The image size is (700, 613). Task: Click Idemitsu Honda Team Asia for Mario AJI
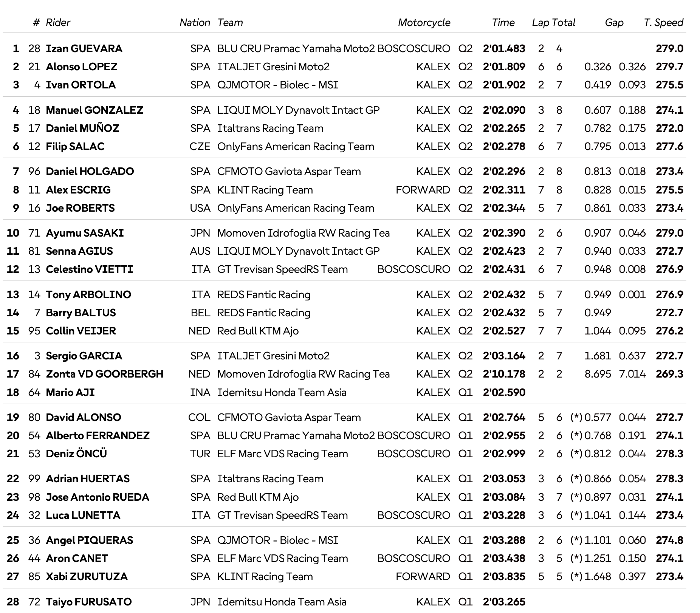282,392
